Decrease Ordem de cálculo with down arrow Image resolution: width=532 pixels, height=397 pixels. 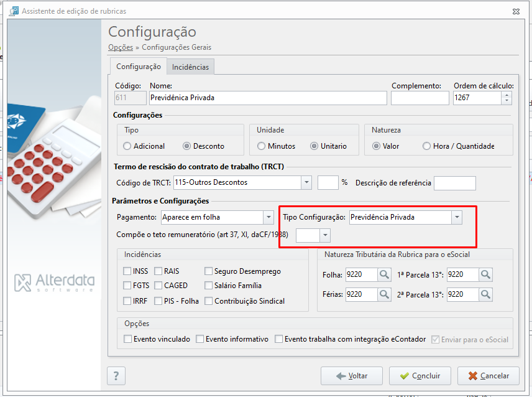tap(507, 101)
